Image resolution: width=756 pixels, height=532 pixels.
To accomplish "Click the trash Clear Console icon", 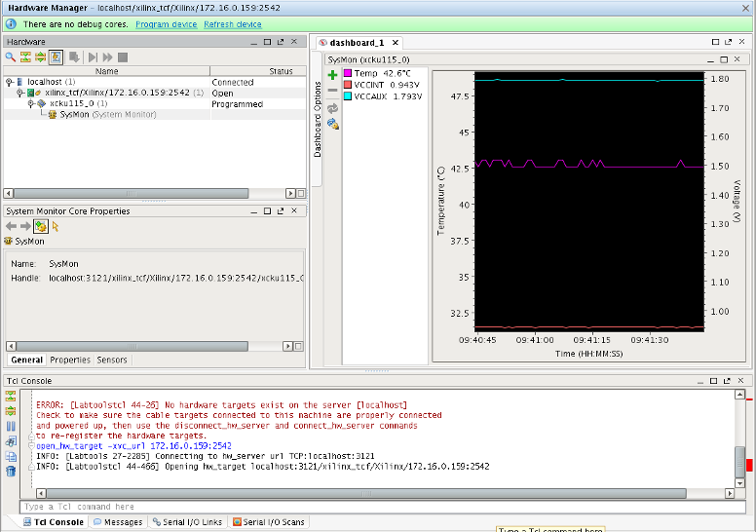I will tap(11, 472).
